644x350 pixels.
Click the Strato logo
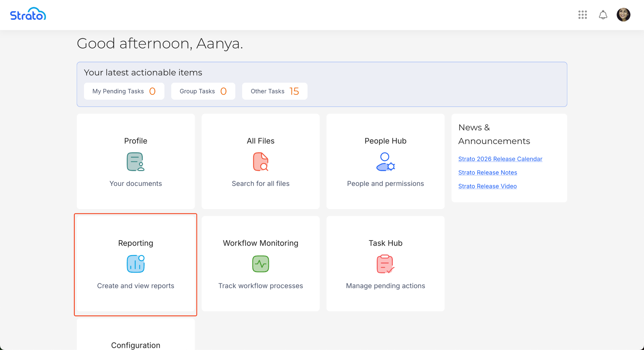28,14
